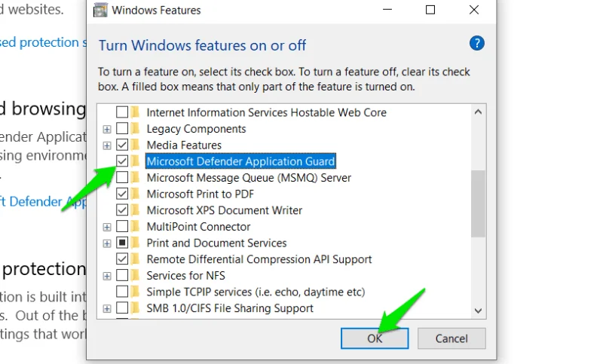Click the feature list scroll down arrow
The width and height of the screenshot is (603, 364).
click(x=478, y=310)
